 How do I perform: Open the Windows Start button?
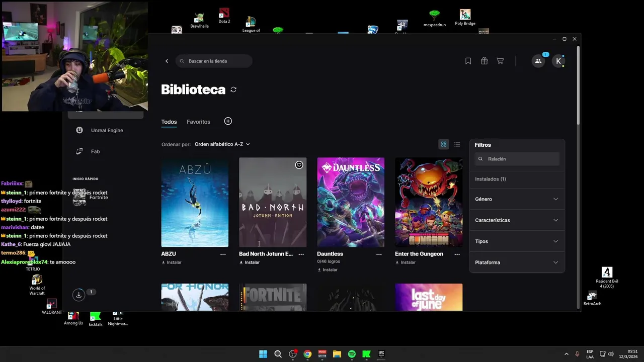tap(263, 354)
